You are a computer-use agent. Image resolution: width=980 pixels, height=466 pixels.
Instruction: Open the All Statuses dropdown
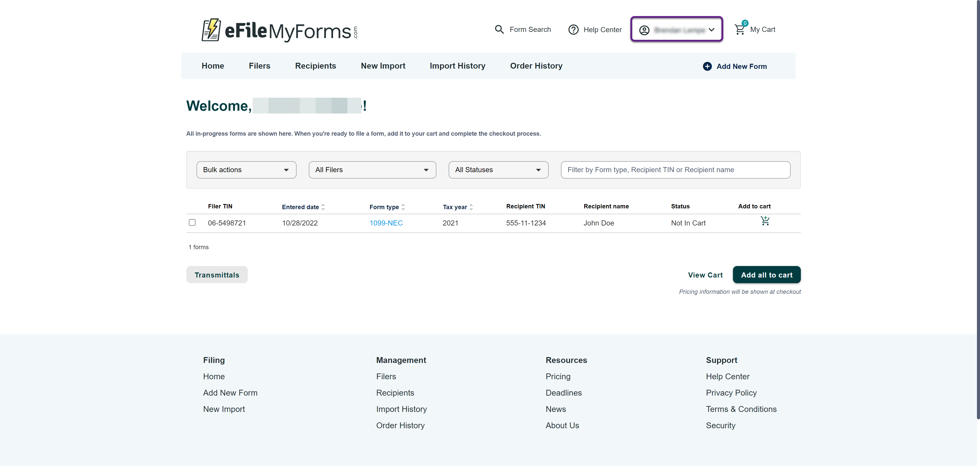pyautogui.click(x=498, y=170)
